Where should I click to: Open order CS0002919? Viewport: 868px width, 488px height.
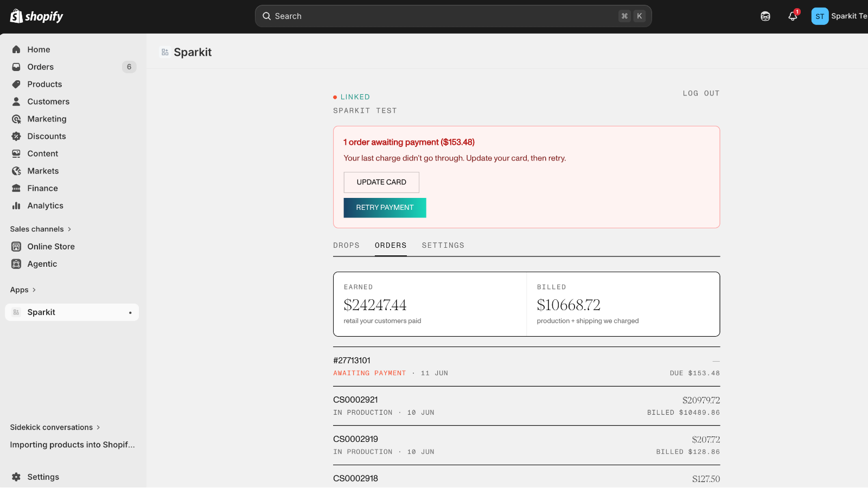coord(526,445)
